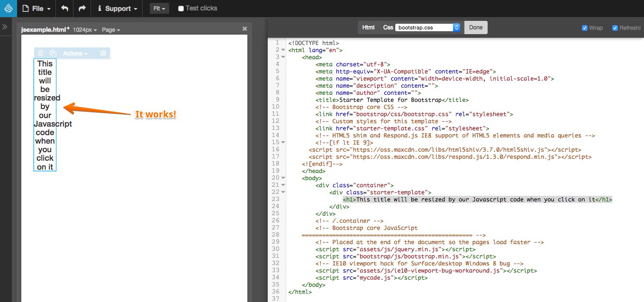Collapse the IE 9 comment fold on line 15

283,142
